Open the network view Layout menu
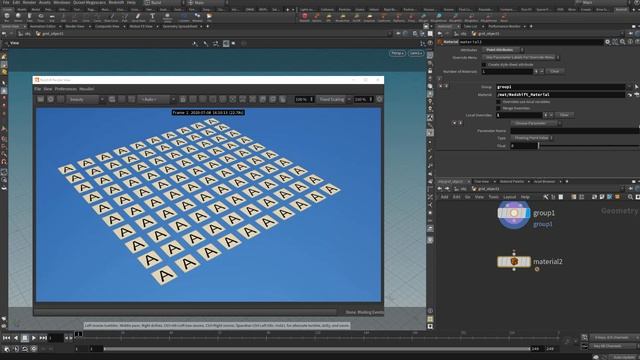The height and width of the screenshot is (360, 640). (x=509, y=197)
